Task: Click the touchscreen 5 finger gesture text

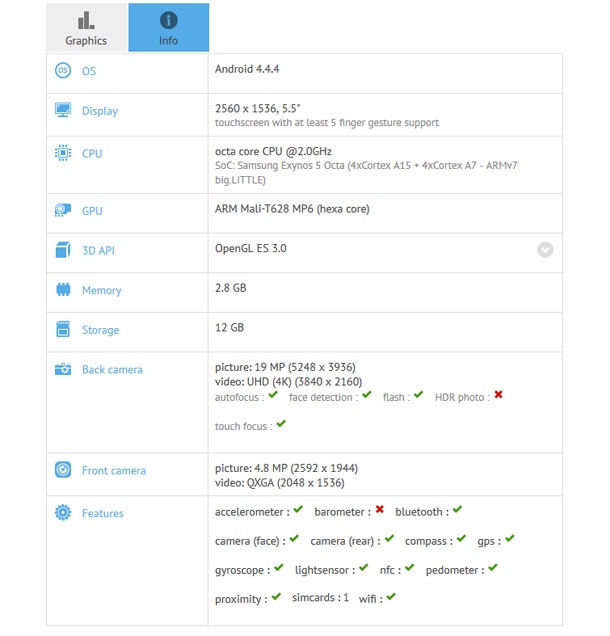Action: point(327,123)
